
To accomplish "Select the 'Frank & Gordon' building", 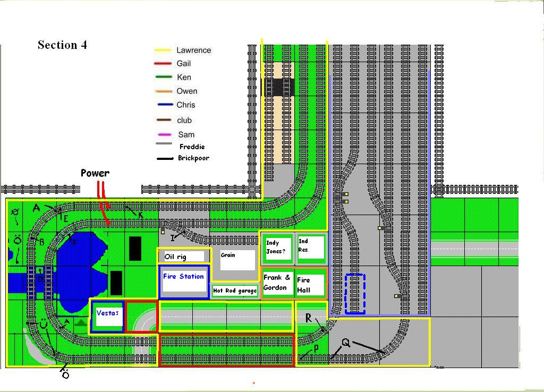I will click(x=277, y=283).
